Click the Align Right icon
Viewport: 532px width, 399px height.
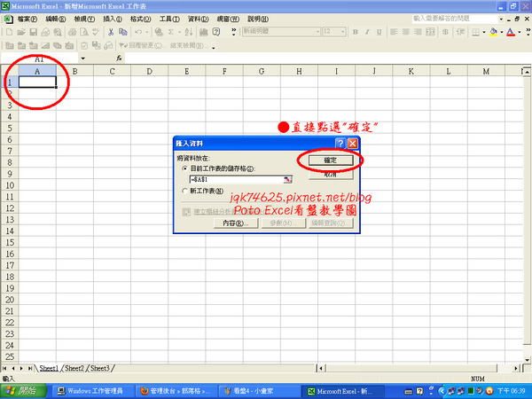(418, 32)
